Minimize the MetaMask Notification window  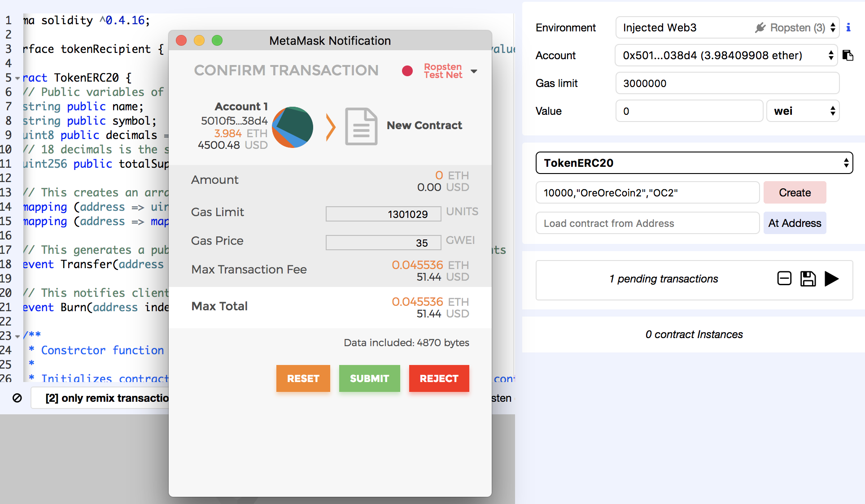click(199, 40)
